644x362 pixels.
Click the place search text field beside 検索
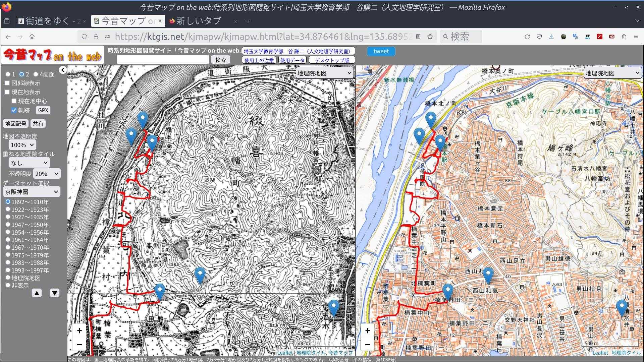[163, 60]
